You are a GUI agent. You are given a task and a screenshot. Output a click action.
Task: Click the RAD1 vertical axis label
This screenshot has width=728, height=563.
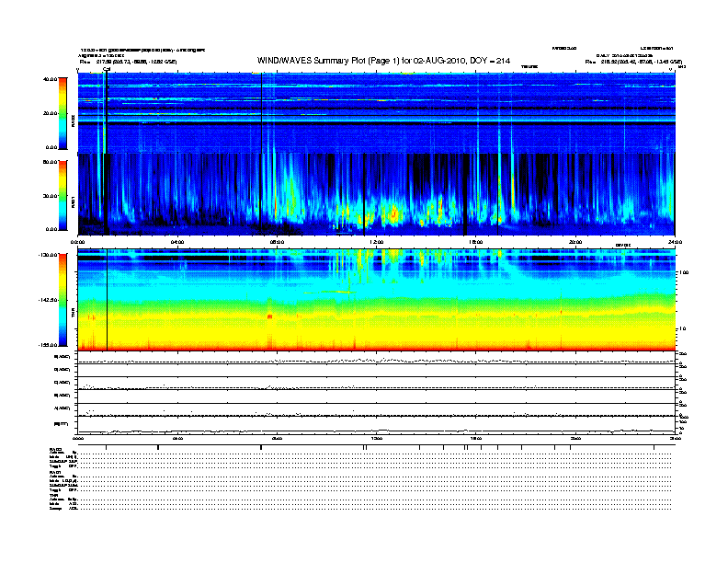click(x=73, y=201)
